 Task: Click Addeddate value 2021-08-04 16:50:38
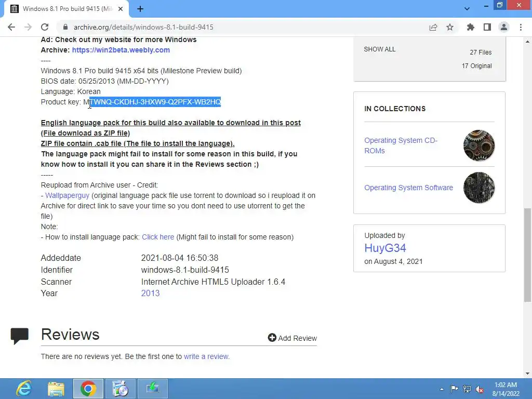coord(179,258)
